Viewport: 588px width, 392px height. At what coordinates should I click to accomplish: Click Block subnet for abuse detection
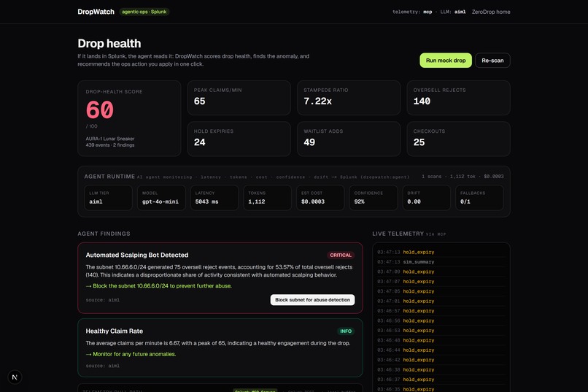click(x=312, y=300)
